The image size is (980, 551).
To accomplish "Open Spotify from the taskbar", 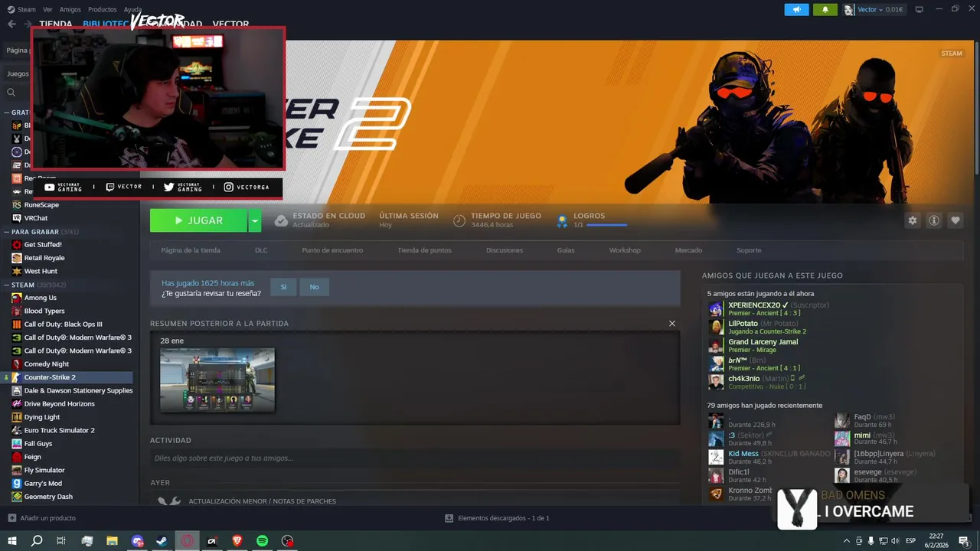I will [262, 540].
